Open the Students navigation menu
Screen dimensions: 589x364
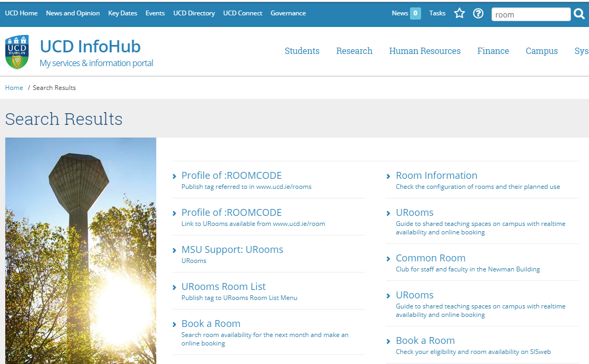tap(302, 51)
